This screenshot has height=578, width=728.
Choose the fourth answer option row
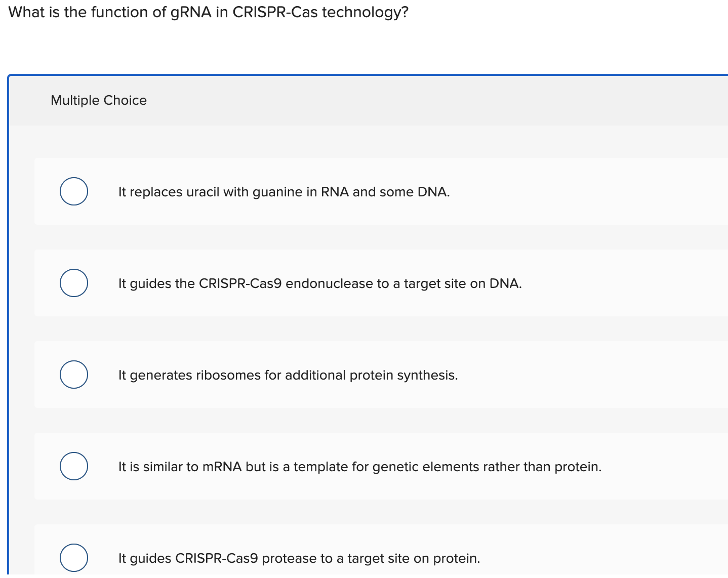click(354, 466)
